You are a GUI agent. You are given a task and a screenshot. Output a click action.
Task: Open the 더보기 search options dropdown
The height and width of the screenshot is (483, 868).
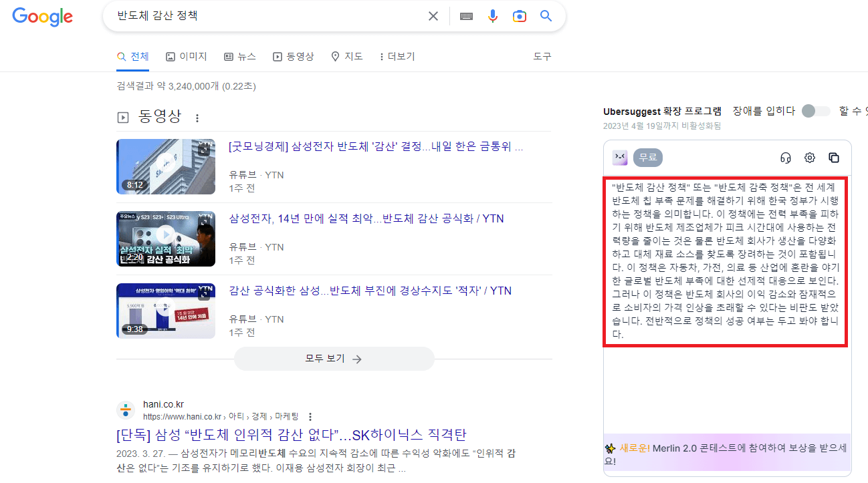(x=397, y=56)
